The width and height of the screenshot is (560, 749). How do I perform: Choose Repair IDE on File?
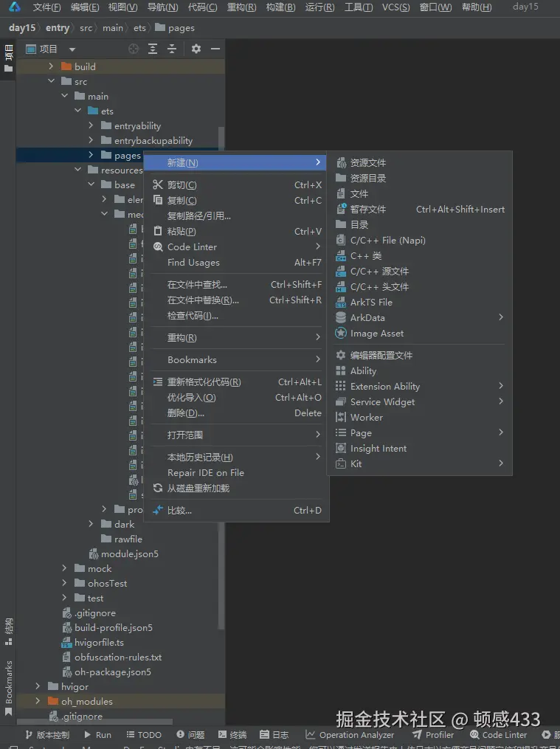pyautogui.click(x=237, y=472)
